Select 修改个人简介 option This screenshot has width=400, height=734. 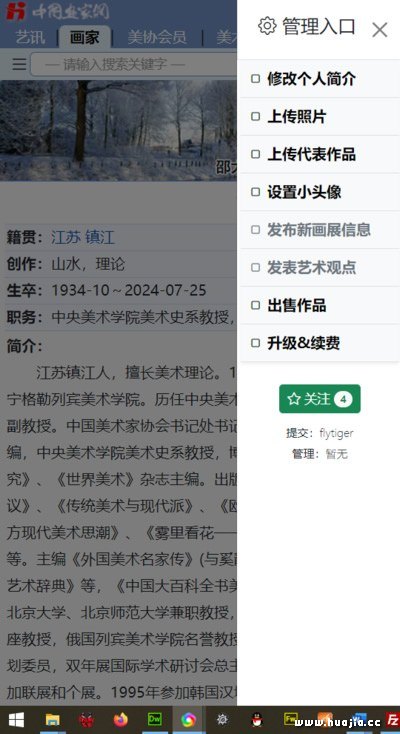coord(320,79)
